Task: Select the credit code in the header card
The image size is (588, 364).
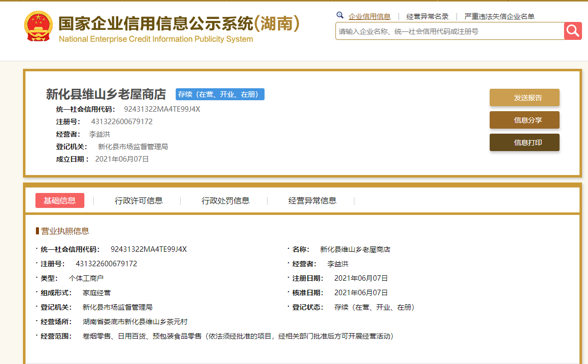Action: click(x=162, y=109)
